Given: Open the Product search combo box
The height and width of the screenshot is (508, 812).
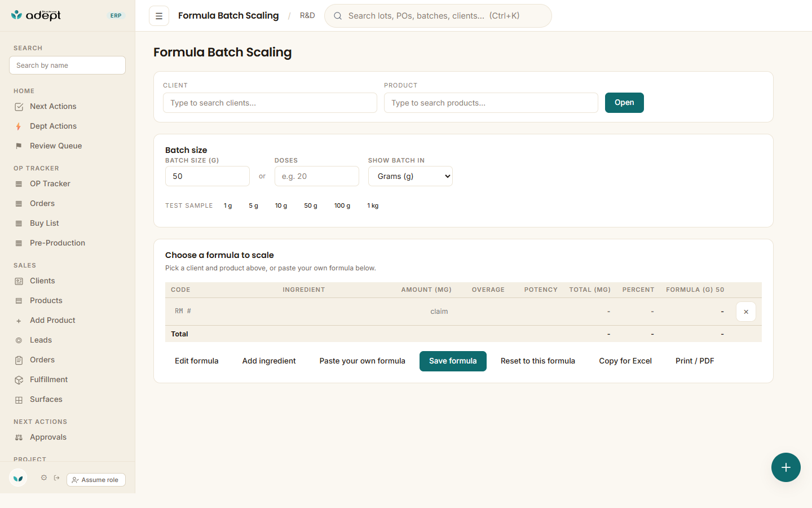Looking at the screenshot, I should coord(491,103).
